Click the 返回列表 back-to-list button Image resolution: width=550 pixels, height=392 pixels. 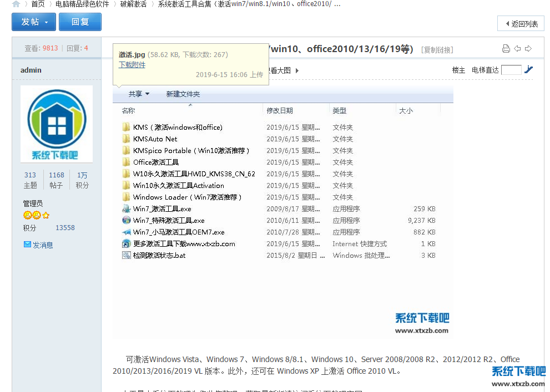click(521, 24)
